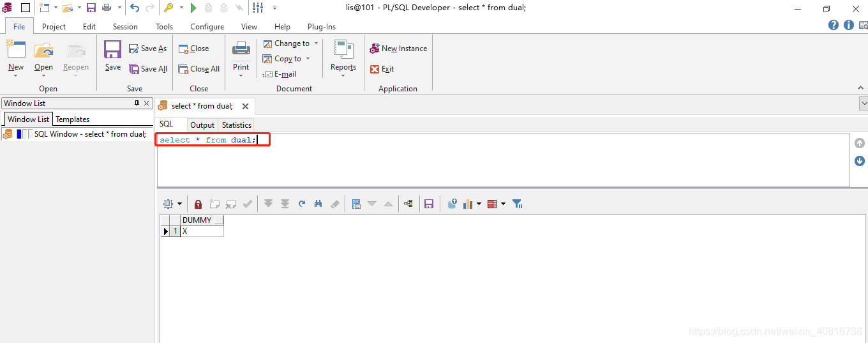
Task: Open the Customize Quick Access Toolbar arrow
Action: pos(275,8)
